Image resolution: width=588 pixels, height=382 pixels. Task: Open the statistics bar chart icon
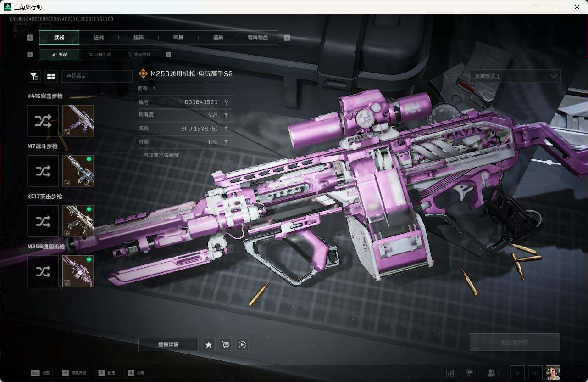[x=450, y=373]
